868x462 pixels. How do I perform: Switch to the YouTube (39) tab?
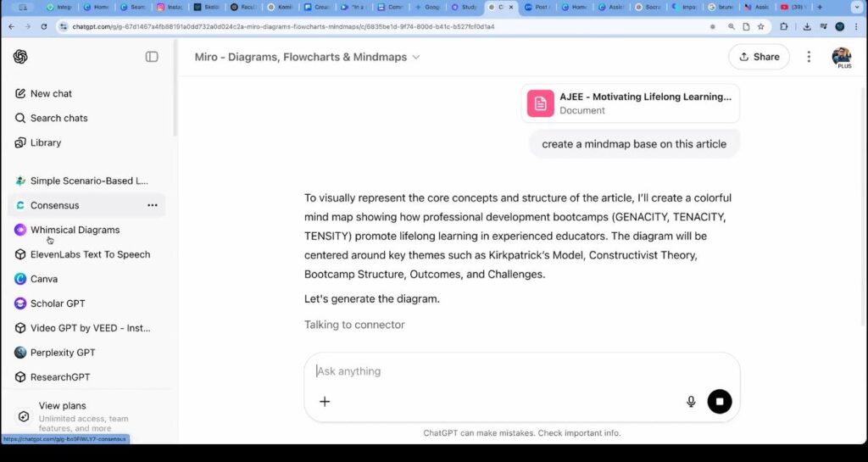[x=793, y=7]
